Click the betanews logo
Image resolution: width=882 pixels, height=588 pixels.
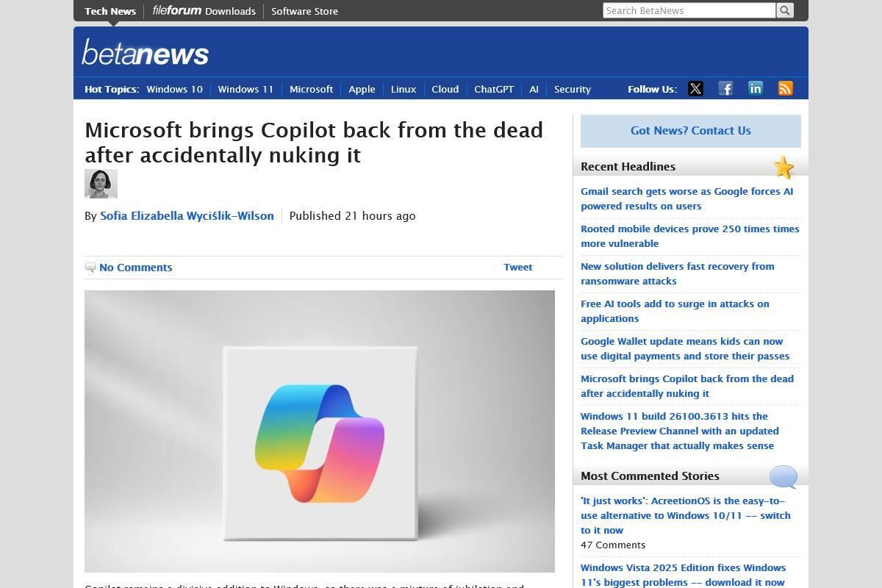[146, 53]
